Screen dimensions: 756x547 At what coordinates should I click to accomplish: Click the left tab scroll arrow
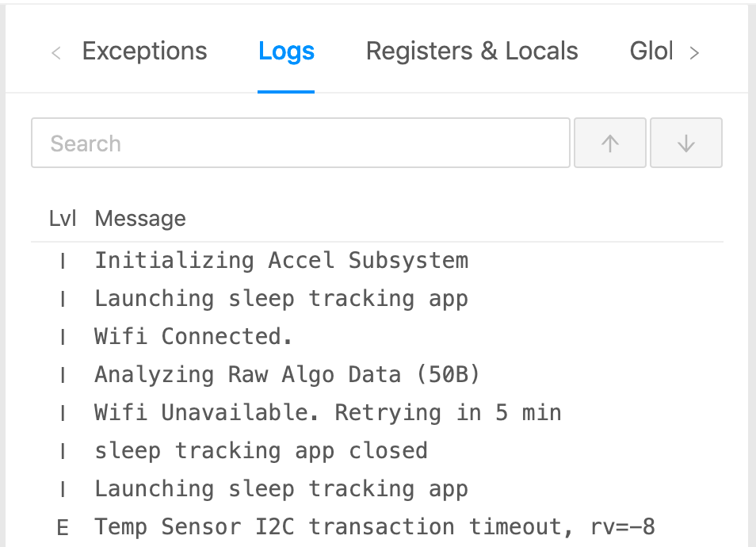[x=56, y=53]
